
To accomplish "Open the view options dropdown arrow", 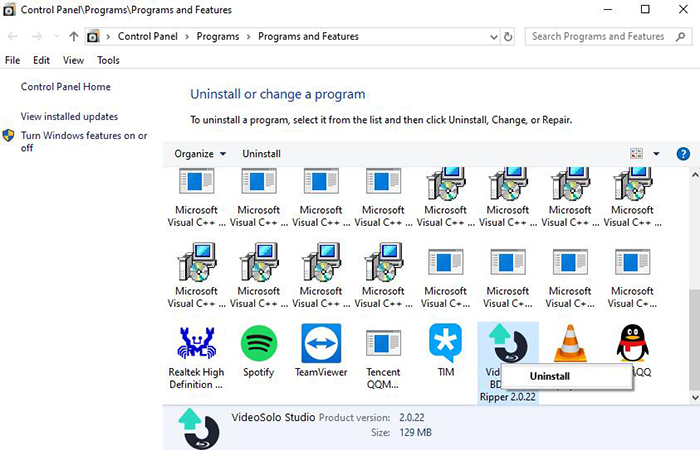I will (x=656, y=154).
